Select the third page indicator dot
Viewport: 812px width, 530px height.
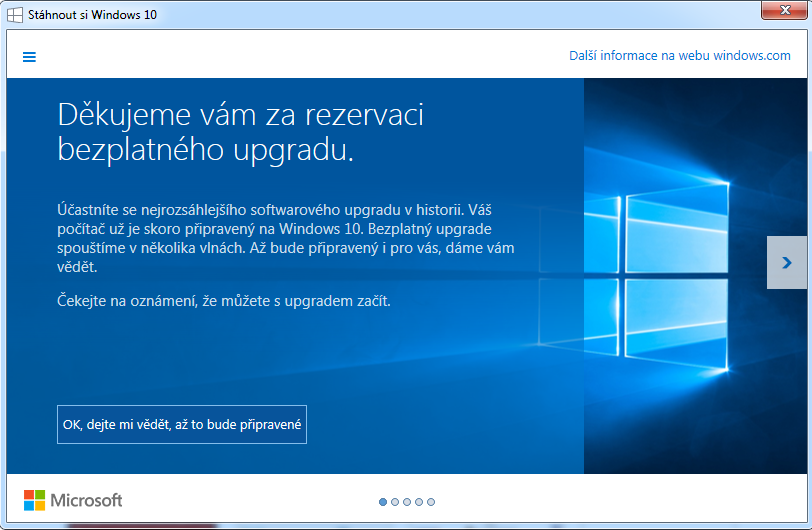(407, 502)
